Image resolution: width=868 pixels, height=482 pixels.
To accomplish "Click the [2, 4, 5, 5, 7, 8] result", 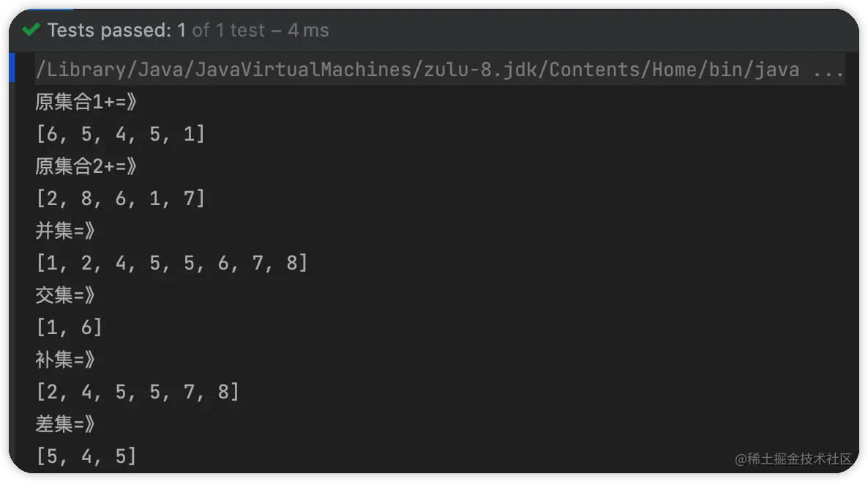I will tap(138, 392).
